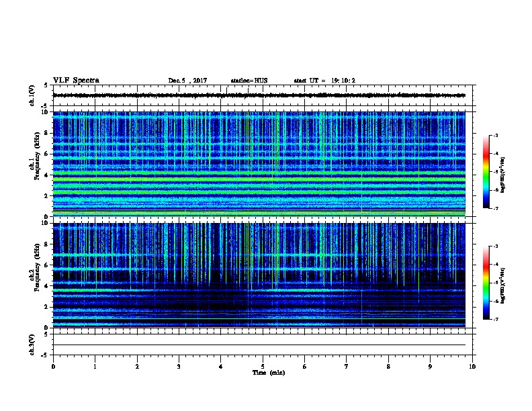Click time axis tick label "8"

click(388, 367)
